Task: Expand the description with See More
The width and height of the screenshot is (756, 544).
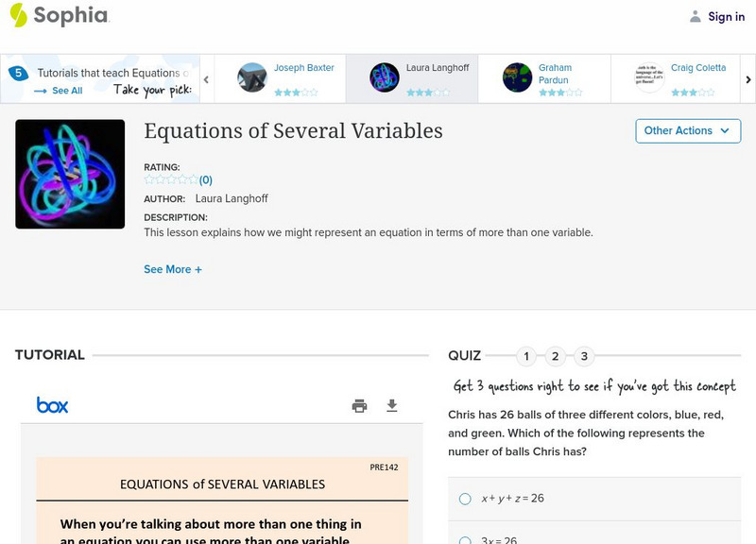Action: click(173, 269)
